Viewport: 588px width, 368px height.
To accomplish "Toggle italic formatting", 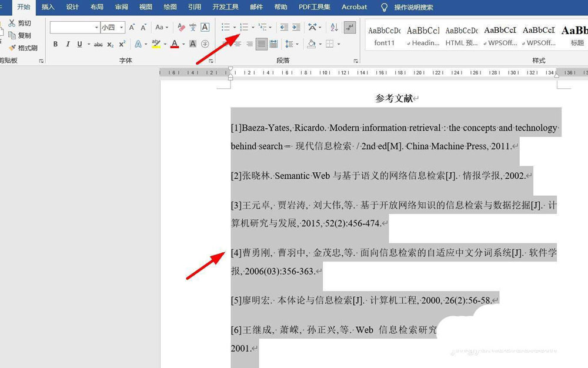I will pos(68,44).
